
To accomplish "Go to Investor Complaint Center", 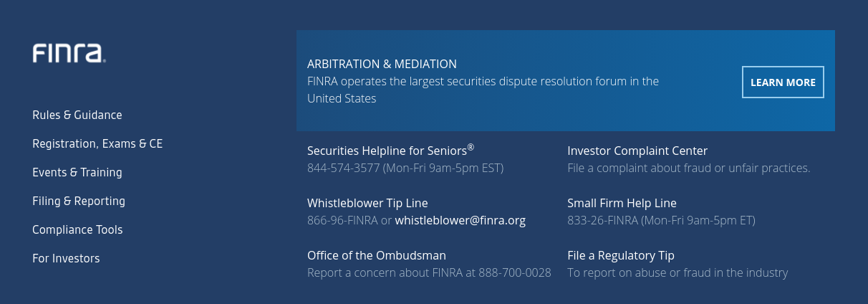I will click(637, 151).
